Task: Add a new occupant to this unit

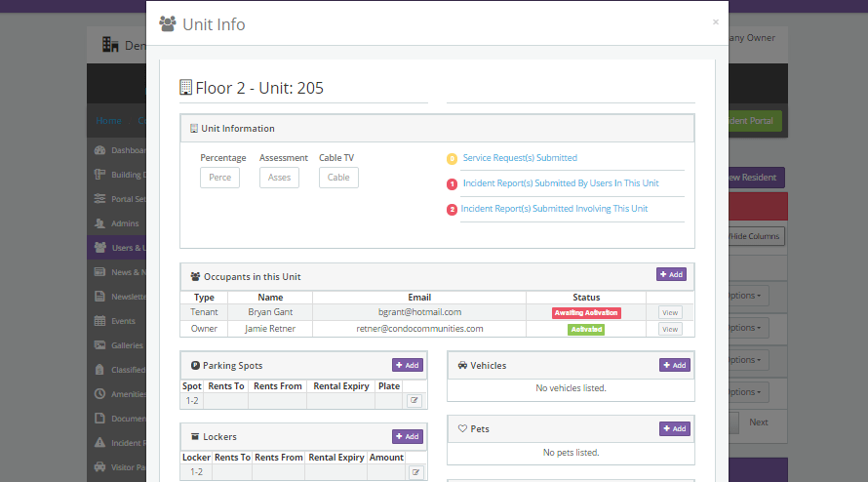Action: click(x=671, y=275)
